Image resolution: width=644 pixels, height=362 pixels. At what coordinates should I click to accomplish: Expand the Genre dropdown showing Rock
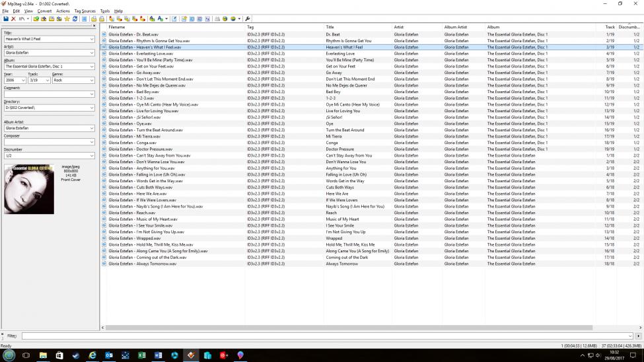click(x=92, y=81)
